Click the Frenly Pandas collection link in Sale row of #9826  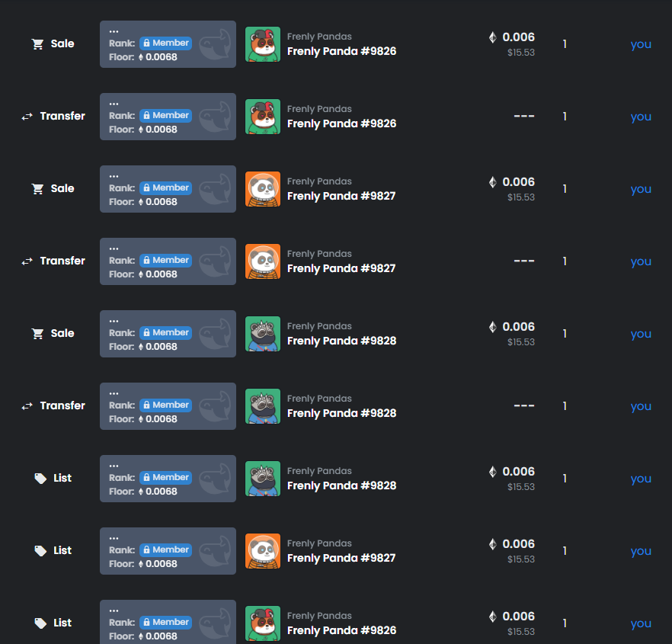tap(319, 37)
